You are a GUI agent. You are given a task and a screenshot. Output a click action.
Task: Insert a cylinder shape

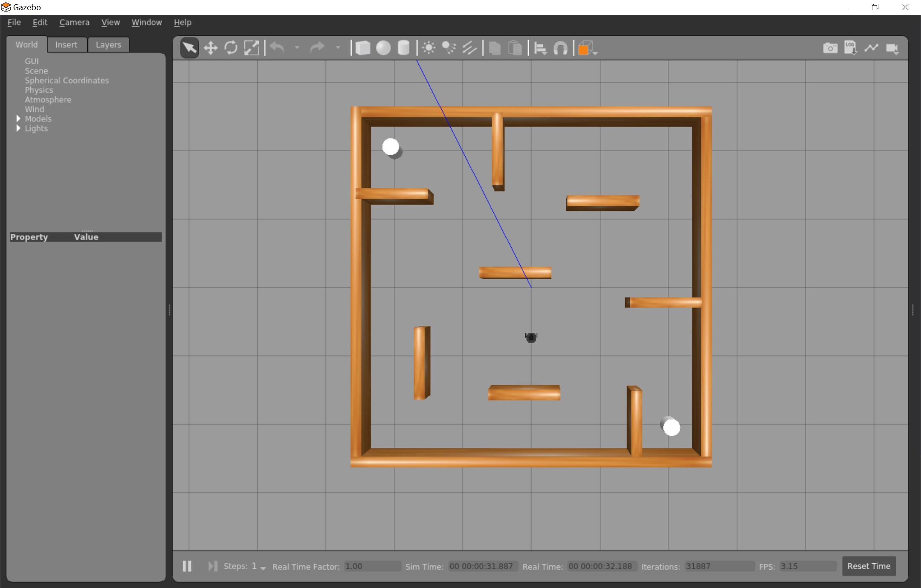coord(403,48)
